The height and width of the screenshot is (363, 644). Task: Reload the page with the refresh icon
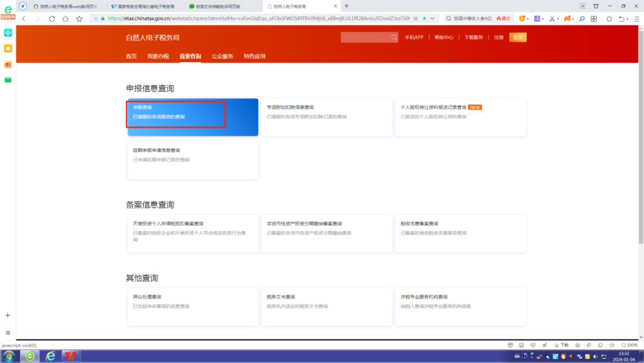[52, 19]
